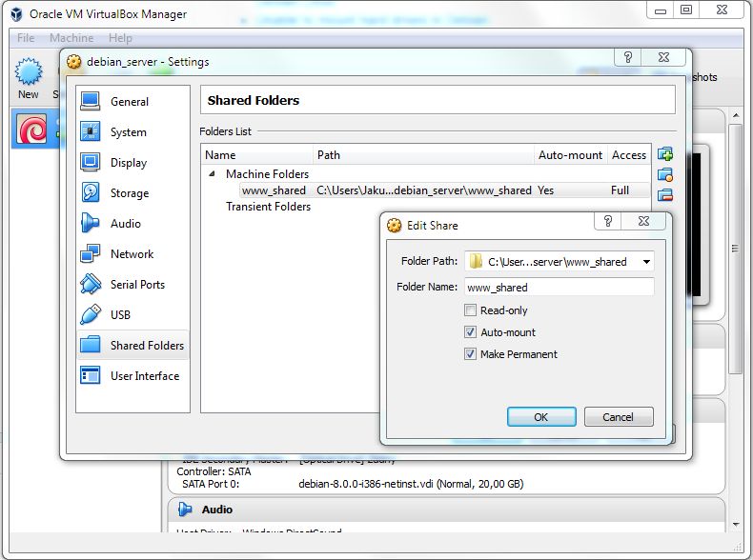
Task: Toggle the Make Permanent checkbox
Action: (x=470, y=354)
